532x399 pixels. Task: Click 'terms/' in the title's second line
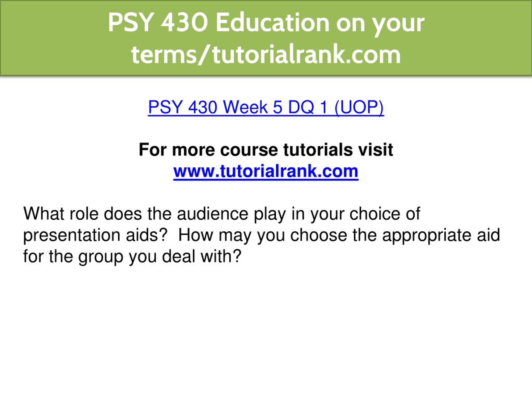tap(171, 55)
